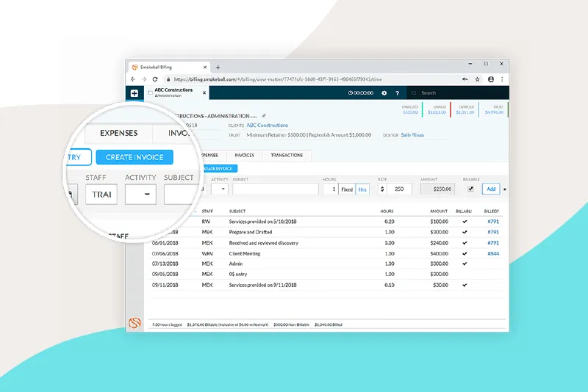Image resolution: width=588 pixels, height=392 pixels.
Task: Toggle the Billable checkbox in entry row
Action: (x=470, y=189)
